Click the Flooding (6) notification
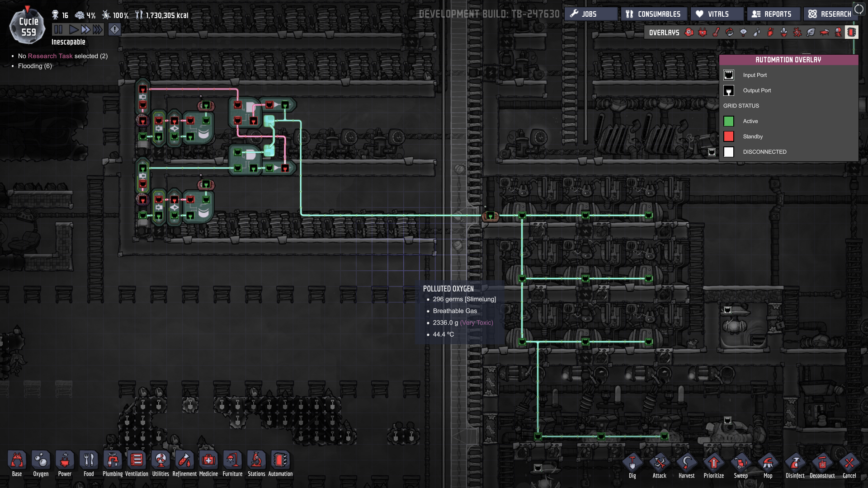The height and width of the screenshot is (488, 868). (35, 66)
